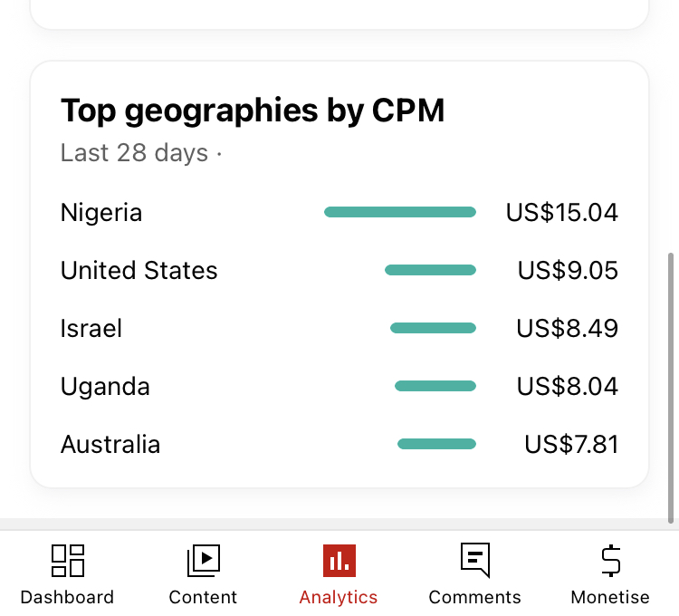Click the vertical scrollbar on the right
679x616 pixels.
671,388
